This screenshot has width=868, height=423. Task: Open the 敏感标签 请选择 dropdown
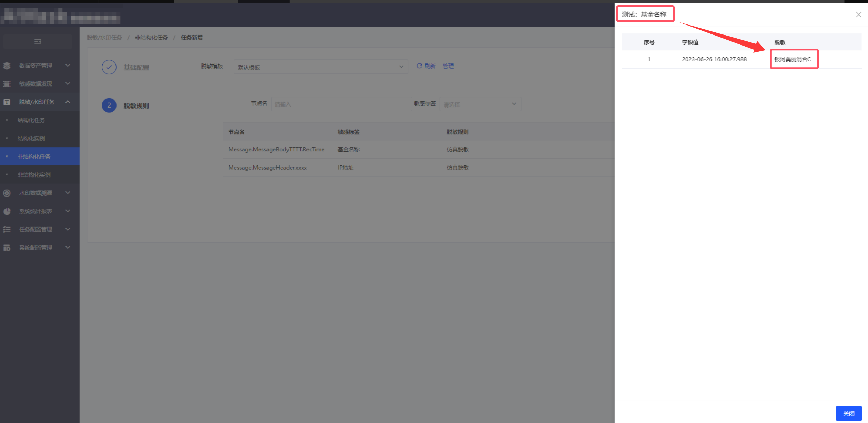pyautogui.click(x=480, y=104)
